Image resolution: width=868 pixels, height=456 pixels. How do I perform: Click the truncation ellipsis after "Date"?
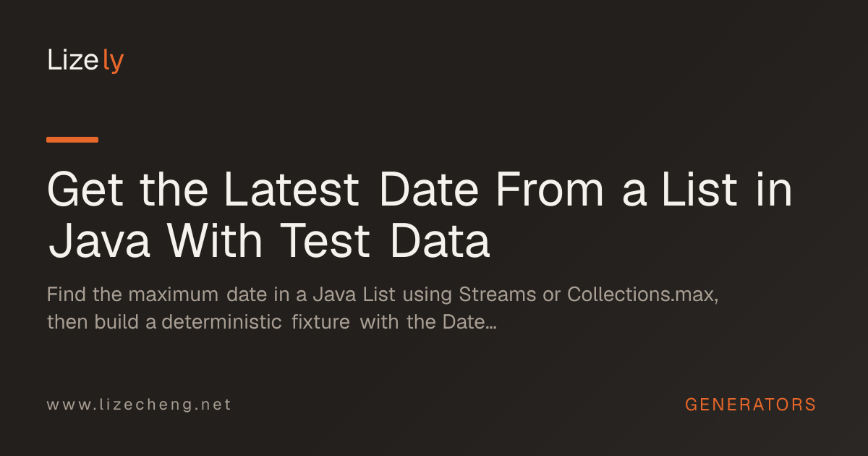pyautogui.click(x=490, y=326)
